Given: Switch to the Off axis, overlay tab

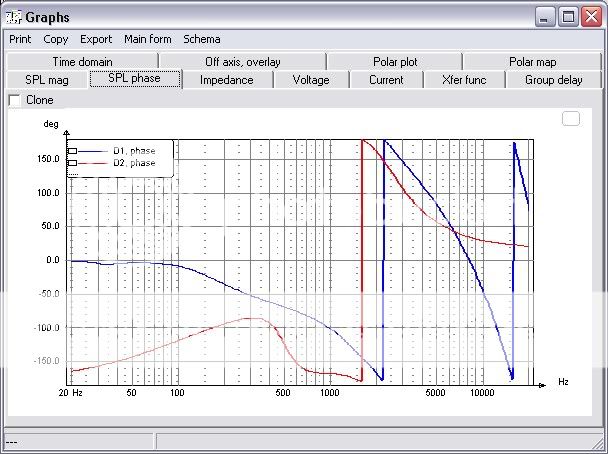Looking at the screenshot, I should click(x=243, y=62).
